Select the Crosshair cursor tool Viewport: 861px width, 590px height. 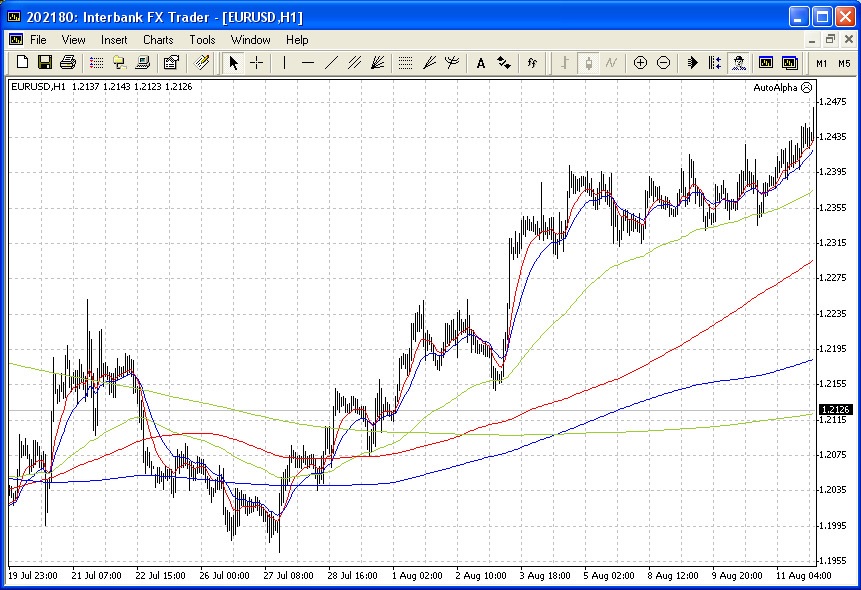[257, 62]
